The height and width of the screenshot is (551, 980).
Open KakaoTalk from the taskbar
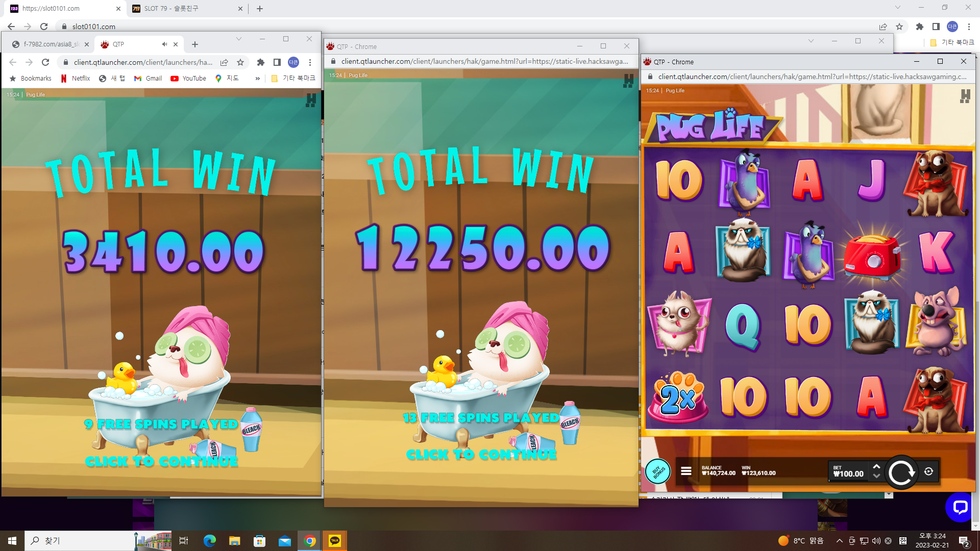[x=335, y=541]
